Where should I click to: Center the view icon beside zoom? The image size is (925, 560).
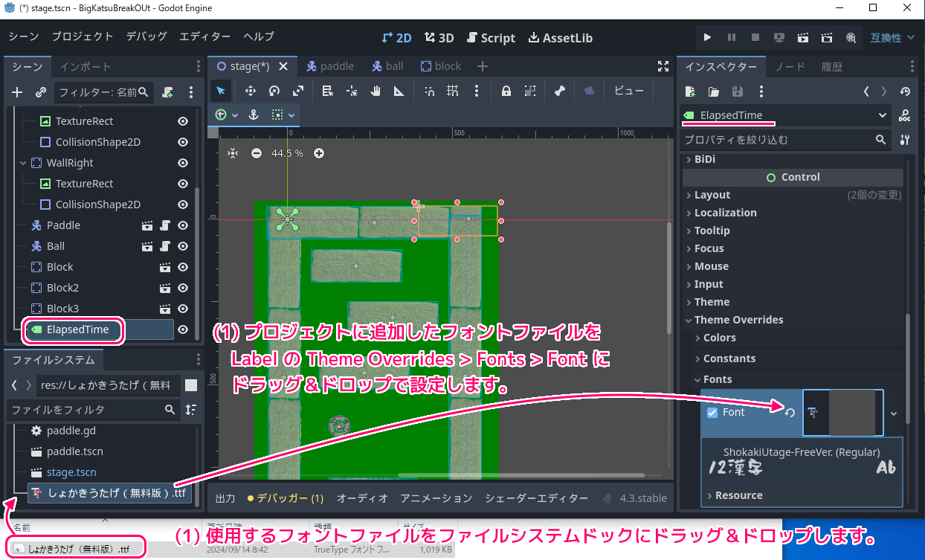(x=233, y=153)
